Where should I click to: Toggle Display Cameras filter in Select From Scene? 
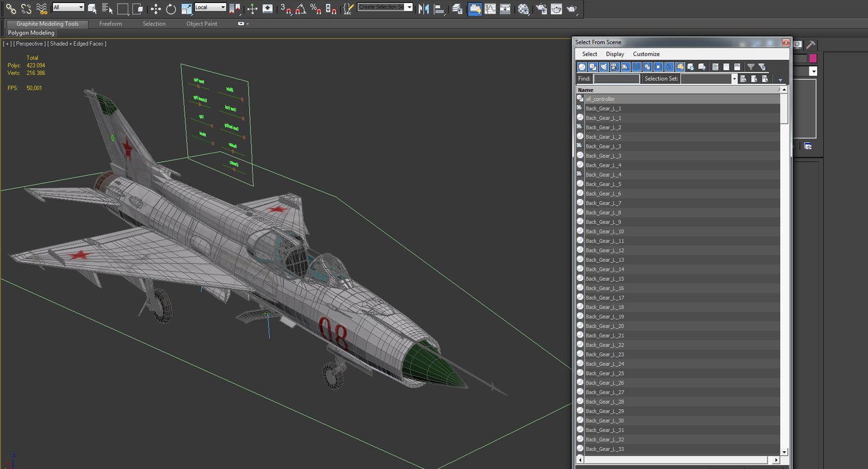tap(614, 67)
